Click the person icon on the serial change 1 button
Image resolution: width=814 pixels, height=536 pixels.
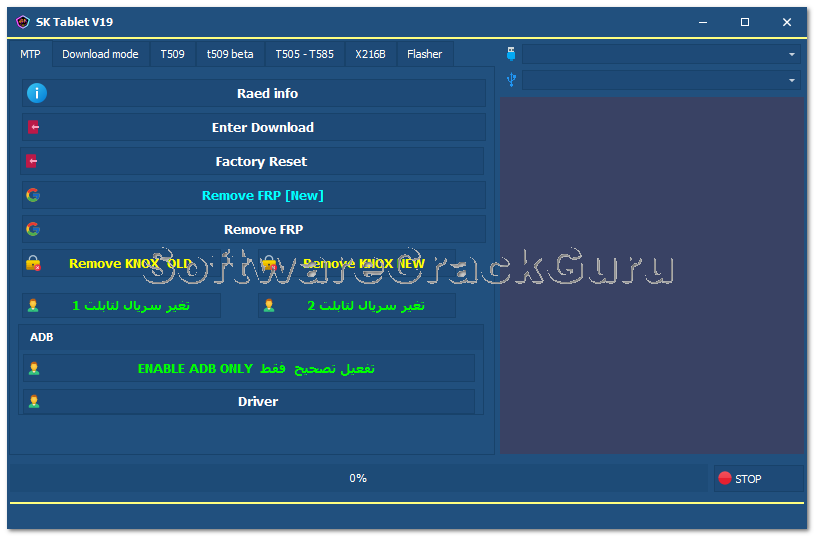pos(33,305)
